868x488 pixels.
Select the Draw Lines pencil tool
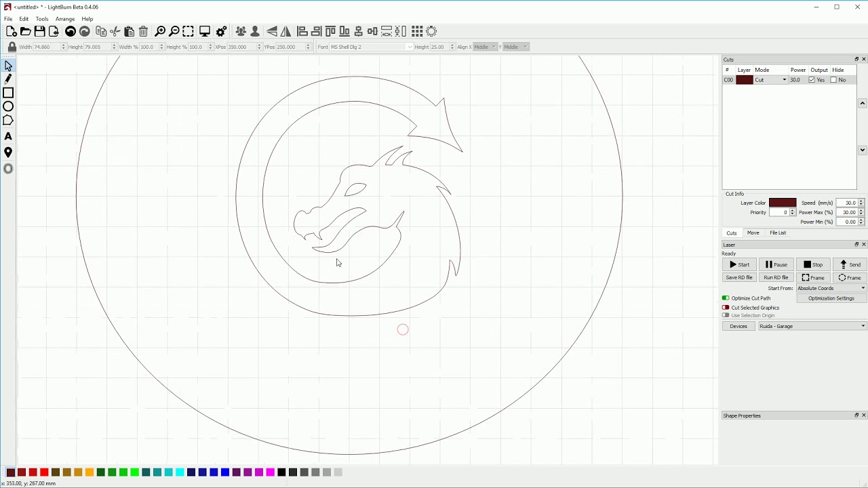pyautogui.click(x=8, y=79)
